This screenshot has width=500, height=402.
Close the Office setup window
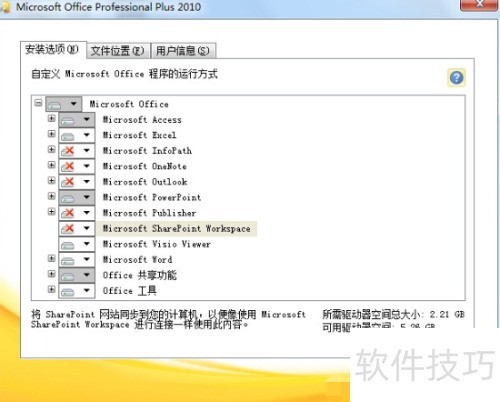pos(480,4)
